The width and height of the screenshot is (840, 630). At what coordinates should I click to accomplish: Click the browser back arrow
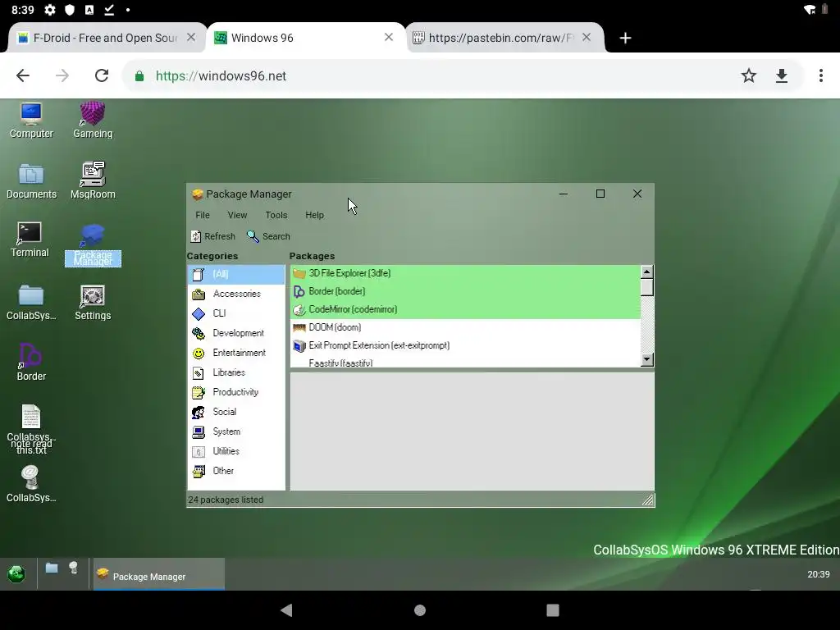23,75
